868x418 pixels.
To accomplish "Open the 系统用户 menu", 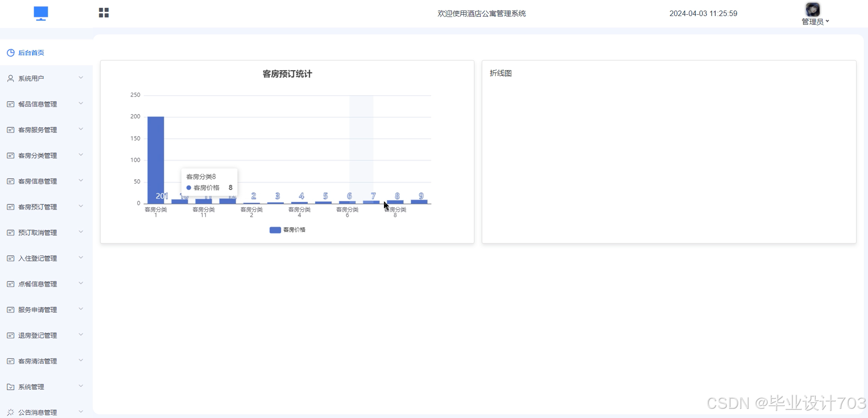I will 46,78.
